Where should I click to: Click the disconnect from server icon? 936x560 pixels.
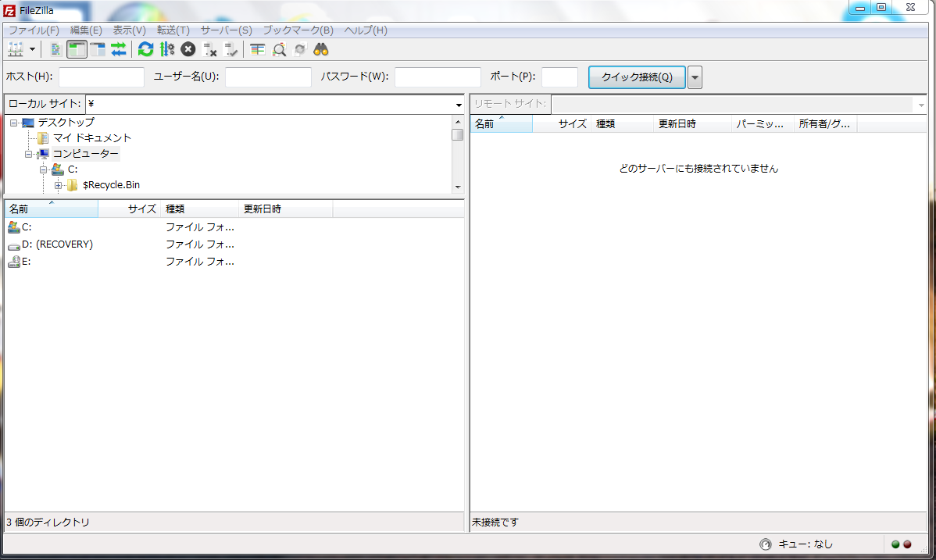point(209,50)
